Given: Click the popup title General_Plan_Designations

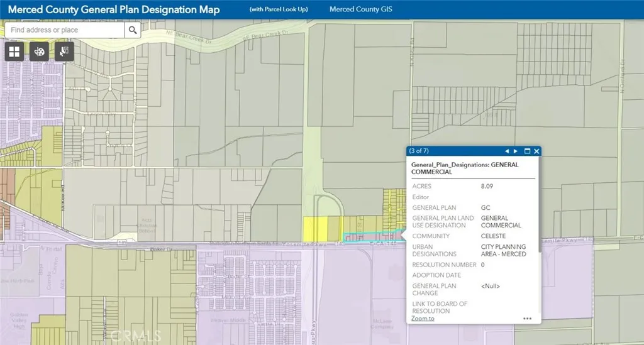Looking at the screenshot, I should pyautogui.click(x=465, y=168).
